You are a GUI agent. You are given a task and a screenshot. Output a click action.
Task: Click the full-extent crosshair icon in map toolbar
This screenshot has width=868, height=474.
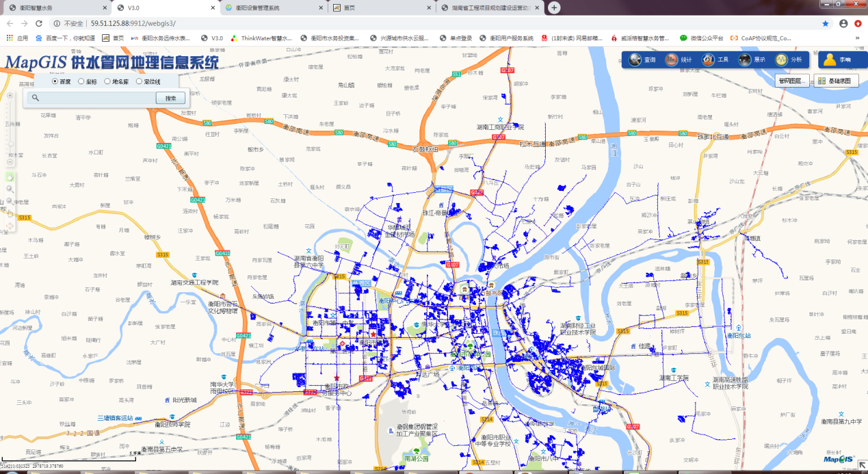[x=10, y=225]
